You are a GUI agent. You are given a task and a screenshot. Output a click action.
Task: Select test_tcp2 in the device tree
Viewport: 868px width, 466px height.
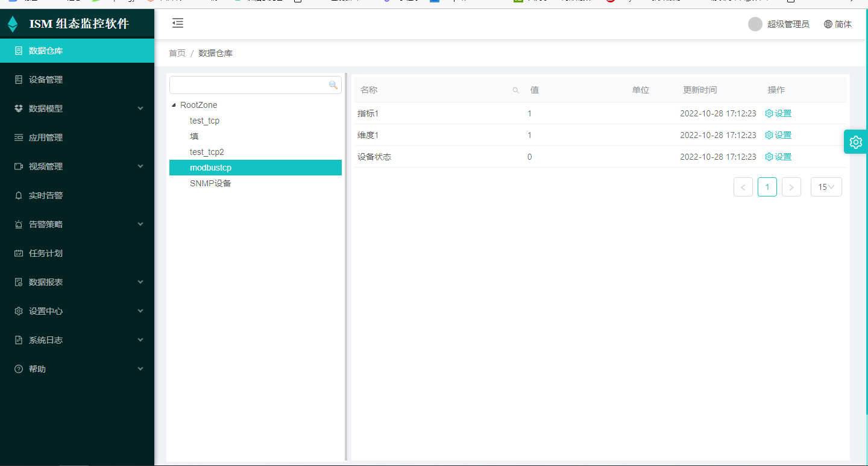click(207, 152)
